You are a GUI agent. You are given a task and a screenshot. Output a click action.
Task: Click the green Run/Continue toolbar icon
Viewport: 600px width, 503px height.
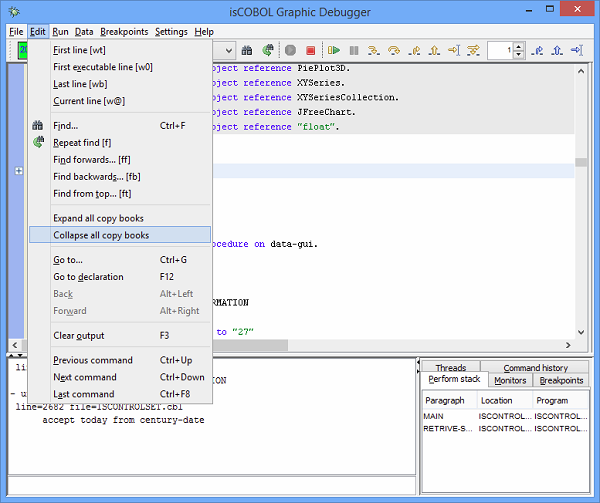point(333,50)
